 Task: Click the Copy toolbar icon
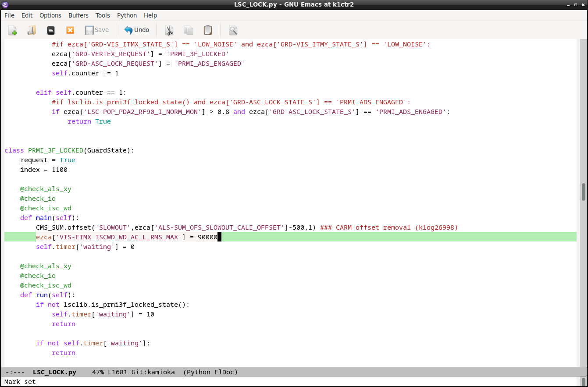click(x=189, y=30)
